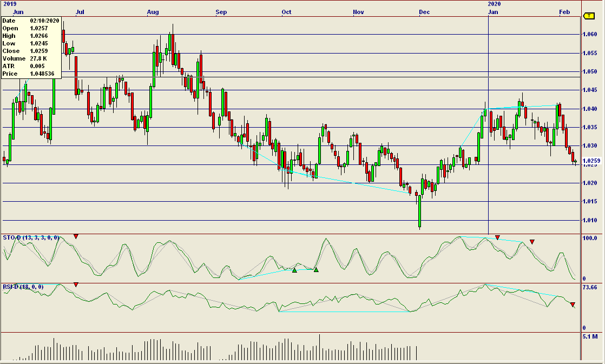
Task: Click the Open value 1.0257
Action: click(x=39, y=28)
